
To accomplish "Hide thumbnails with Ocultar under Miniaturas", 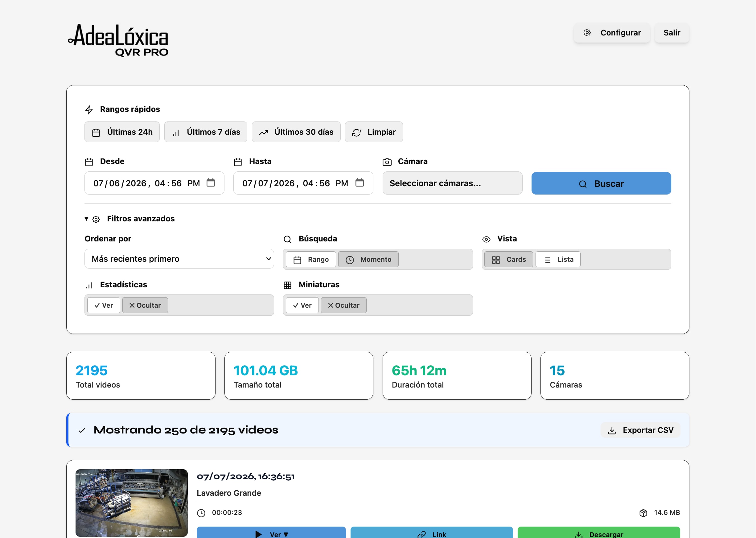I will pos(343,305).
